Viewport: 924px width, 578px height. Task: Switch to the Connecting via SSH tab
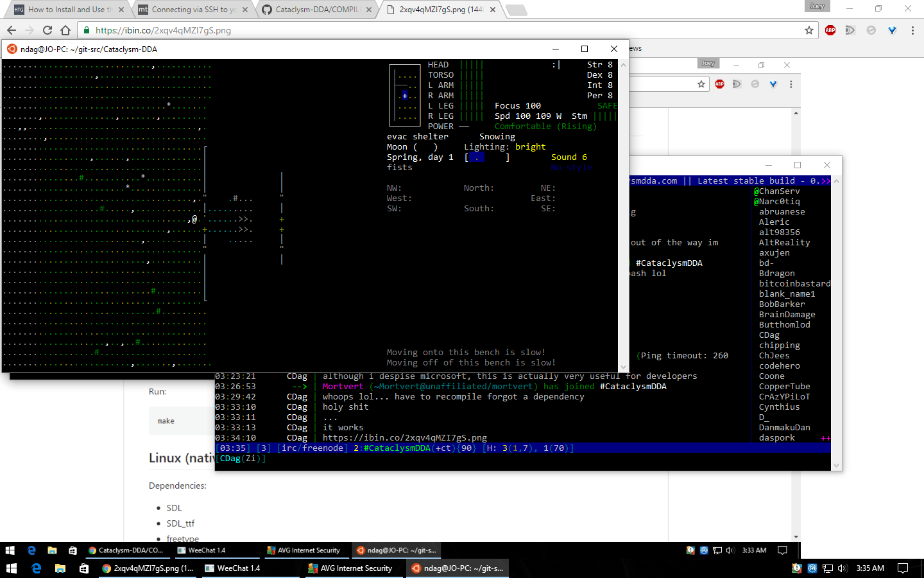(194, 10)
